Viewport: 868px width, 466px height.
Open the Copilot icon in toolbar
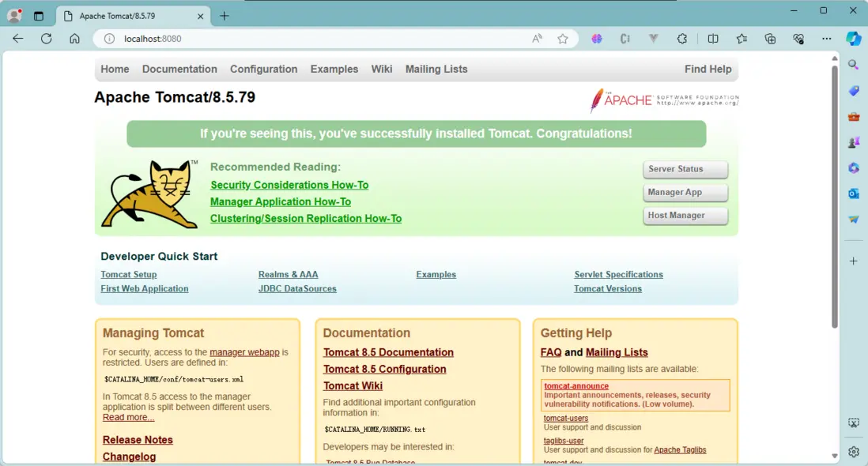854,39
